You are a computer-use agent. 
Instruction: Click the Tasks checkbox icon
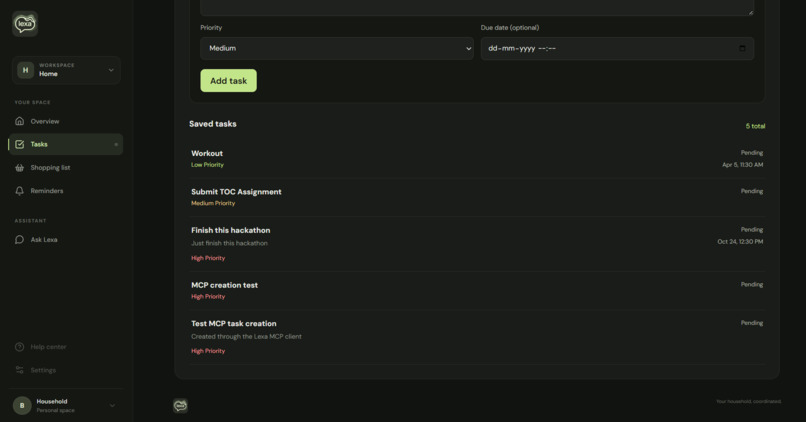20,144
